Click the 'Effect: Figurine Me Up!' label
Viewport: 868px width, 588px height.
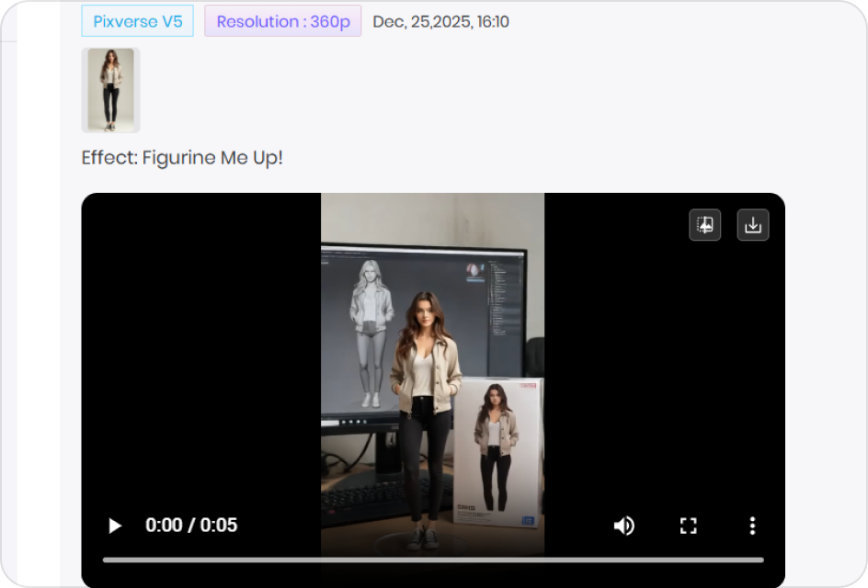pyautogui.click(x=181, y=157)
